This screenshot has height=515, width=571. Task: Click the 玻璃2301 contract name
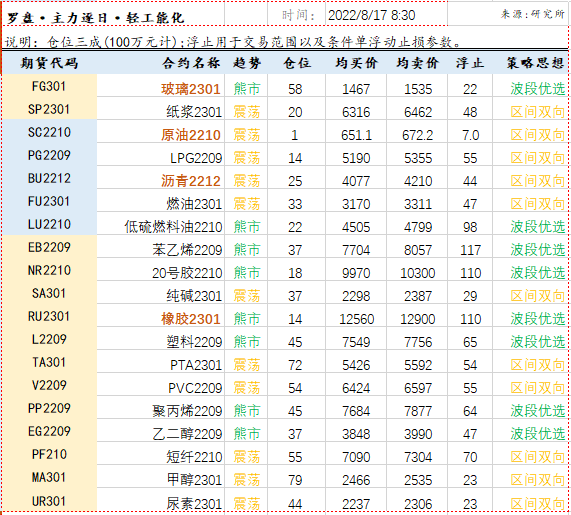point(191,89)
